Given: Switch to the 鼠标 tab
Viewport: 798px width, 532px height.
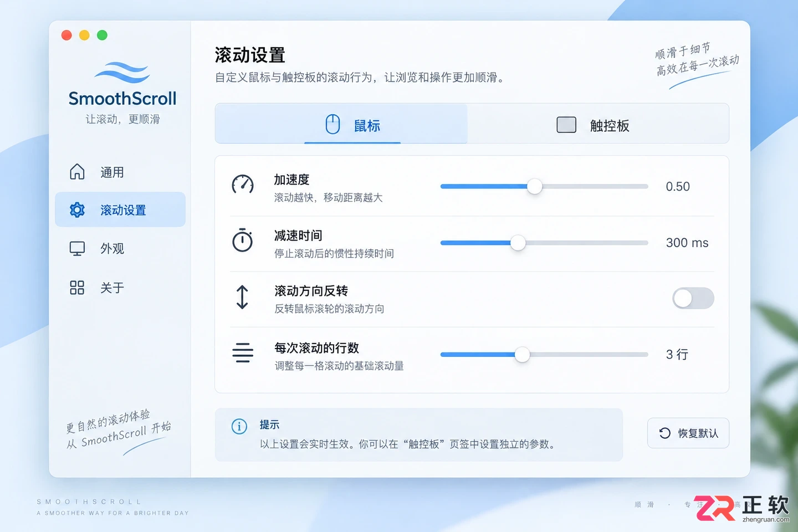Looking at the screenshot, I should tap(341, 124).
